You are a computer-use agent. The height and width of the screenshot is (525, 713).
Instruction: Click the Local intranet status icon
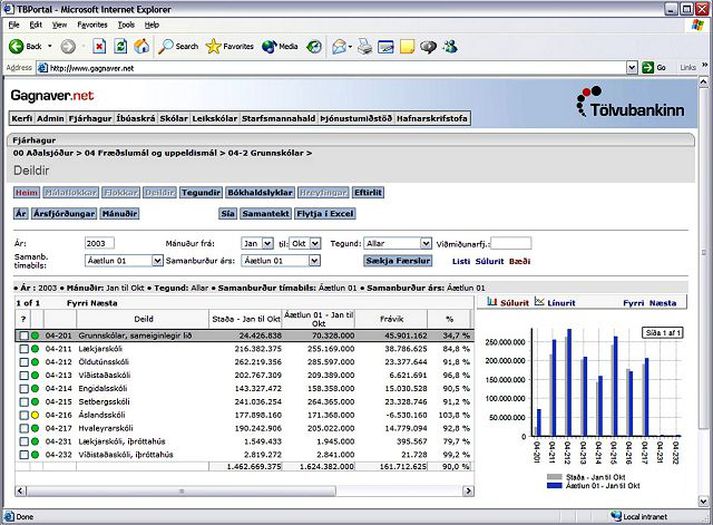click(617, 516)
